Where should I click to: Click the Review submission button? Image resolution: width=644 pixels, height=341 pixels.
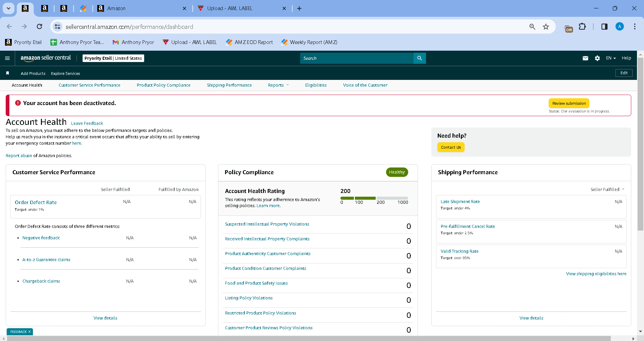pyautogui.click(x=569, y=103)
